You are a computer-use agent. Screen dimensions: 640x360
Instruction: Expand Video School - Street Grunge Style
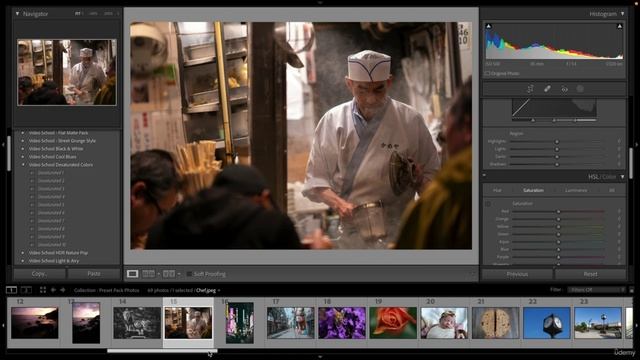[23, 140]
